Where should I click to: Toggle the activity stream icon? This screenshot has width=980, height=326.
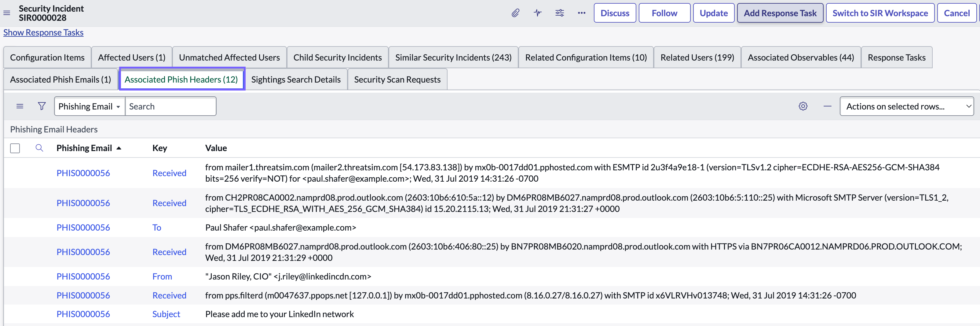click(x=537, y=13)
